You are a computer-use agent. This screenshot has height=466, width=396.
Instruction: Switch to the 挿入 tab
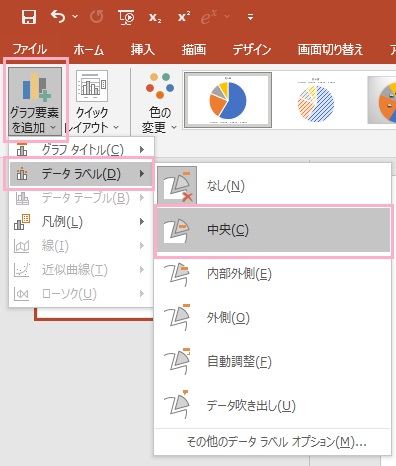[143, 49]
